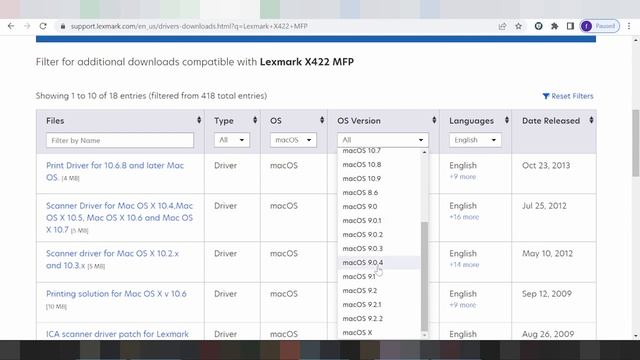
Task: Click the page vertical scrollbar thumb
Action: [x=636, y=143]
